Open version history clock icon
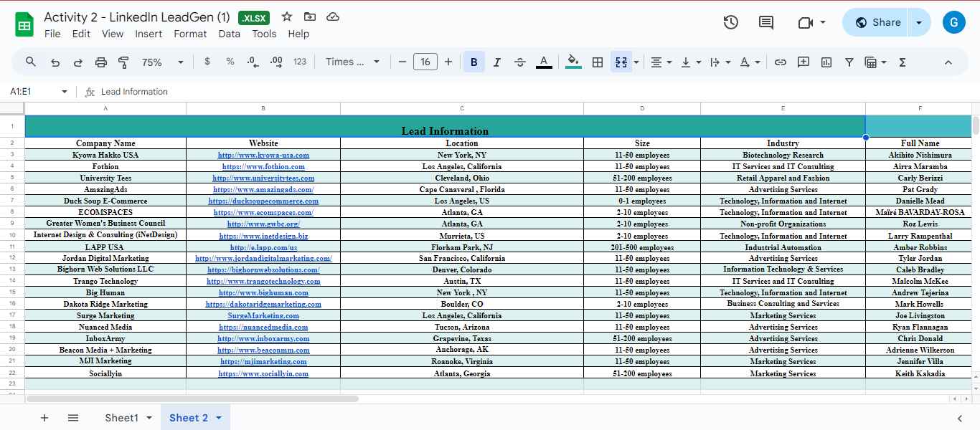980x430 pixels. click(730, 22)
